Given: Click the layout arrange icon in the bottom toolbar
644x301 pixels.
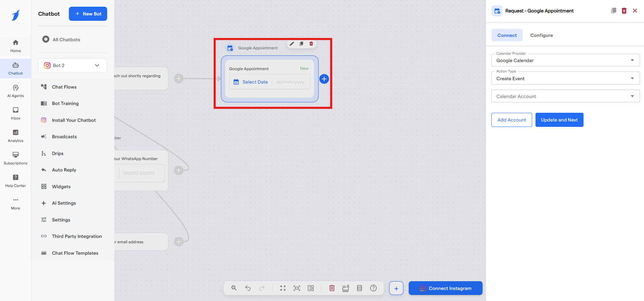Looking at the screenshot, I should coord(311,288).
